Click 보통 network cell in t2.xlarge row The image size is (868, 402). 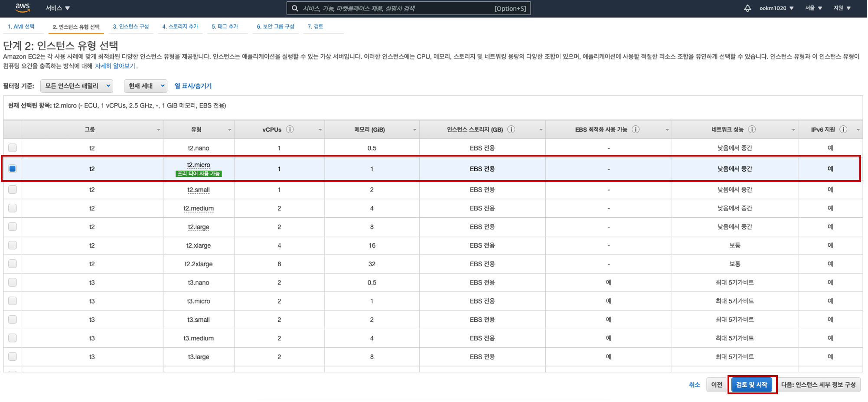pyautogui.click(x=735, y=245)
